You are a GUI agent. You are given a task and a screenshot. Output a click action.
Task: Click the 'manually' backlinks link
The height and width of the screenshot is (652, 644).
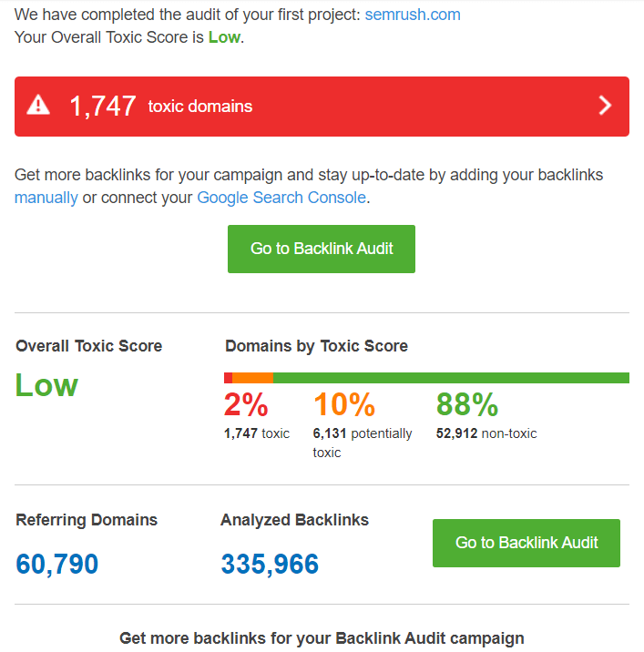[x=46, y=198]
